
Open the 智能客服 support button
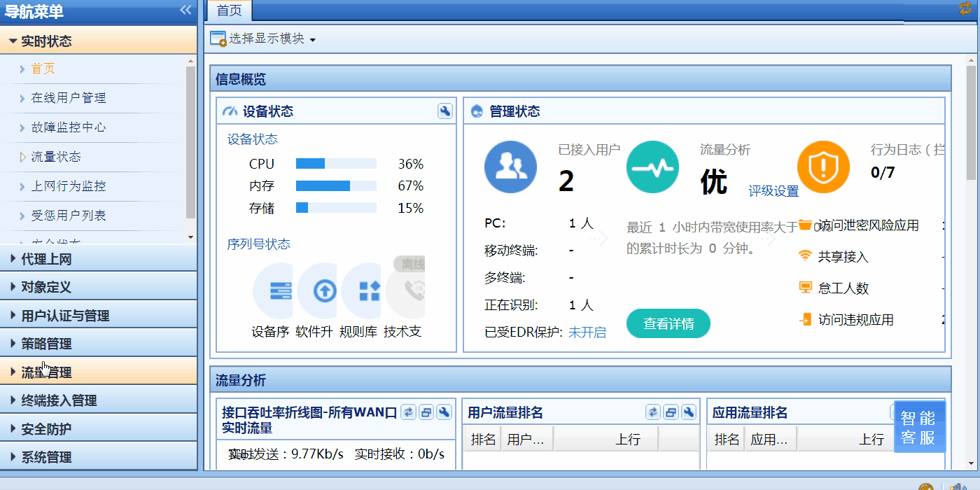[919, 428]
